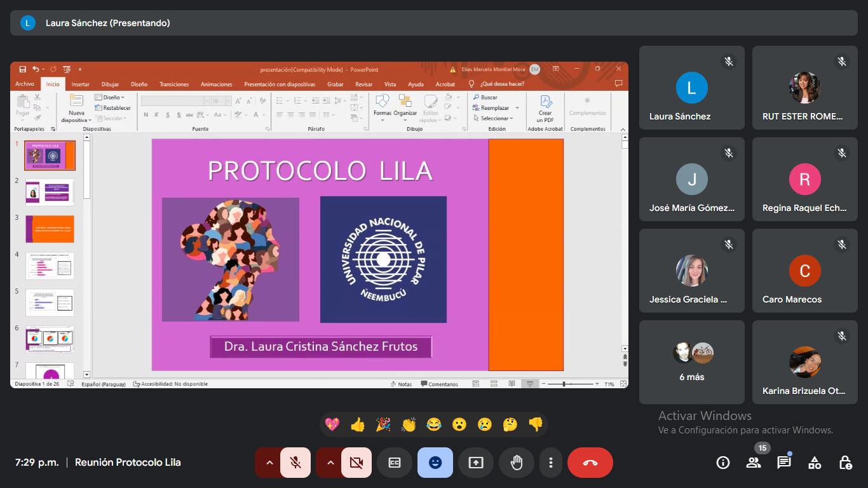868x488 pixels.
Task: Open host controls lock icon
Action: point(845,463)
